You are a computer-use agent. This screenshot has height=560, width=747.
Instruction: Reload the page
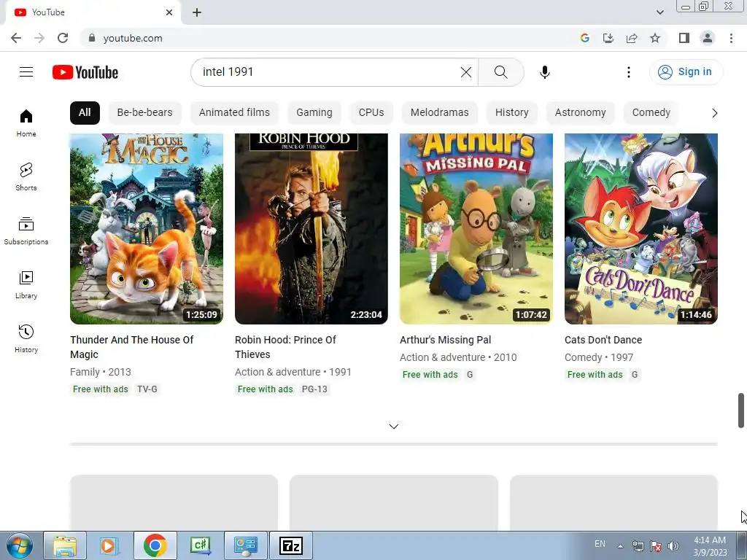point(63,38)
